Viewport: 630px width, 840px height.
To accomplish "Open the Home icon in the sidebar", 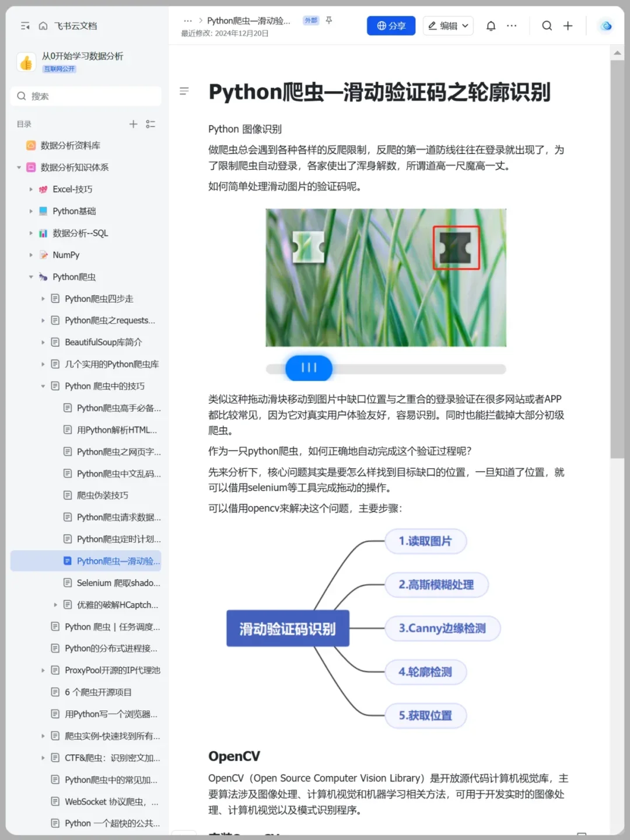I will coord(43,26).
